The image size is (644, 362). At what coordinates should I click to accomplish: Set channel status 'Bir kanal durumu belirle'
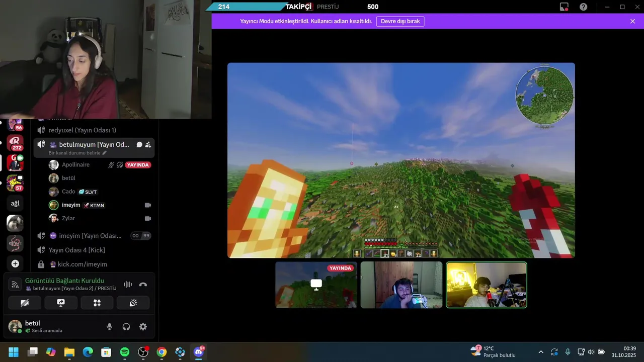(78, 153)
